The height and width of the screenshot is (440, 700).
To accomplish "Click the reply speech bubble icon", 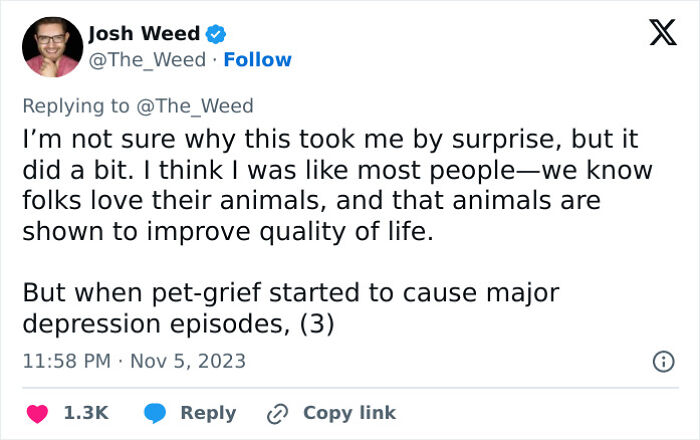I will [154, 413].
